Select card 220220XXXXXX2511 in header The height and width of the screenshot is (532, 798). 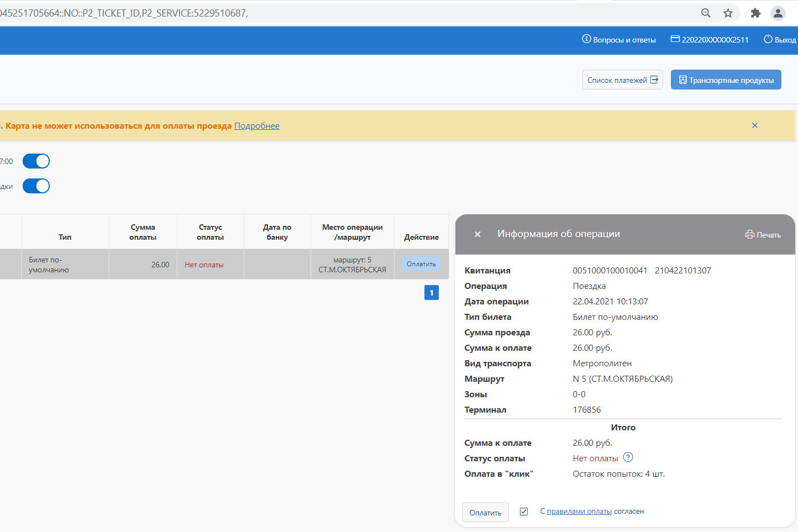pyautogui.click(x=710, y=40)
